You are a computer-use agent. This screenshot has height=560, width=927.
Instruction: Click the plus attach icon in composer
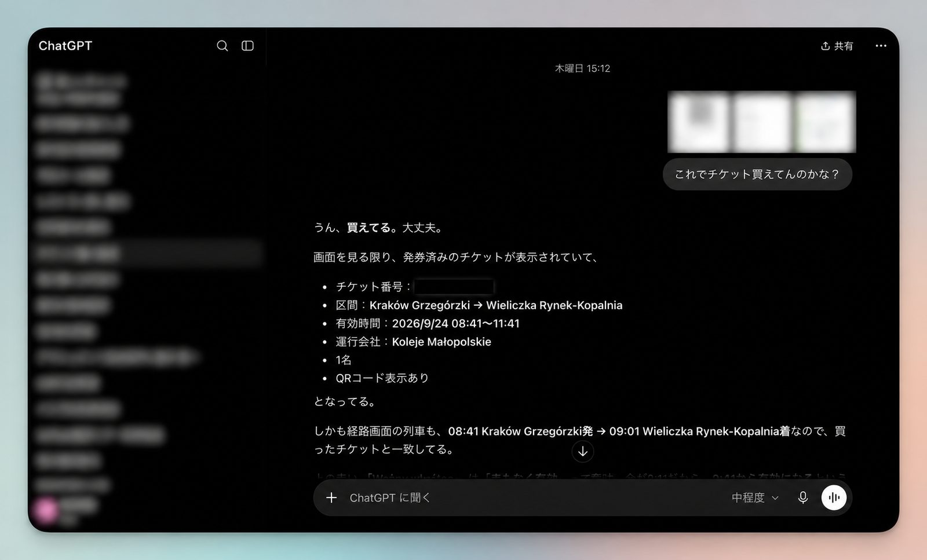(331, 497)
